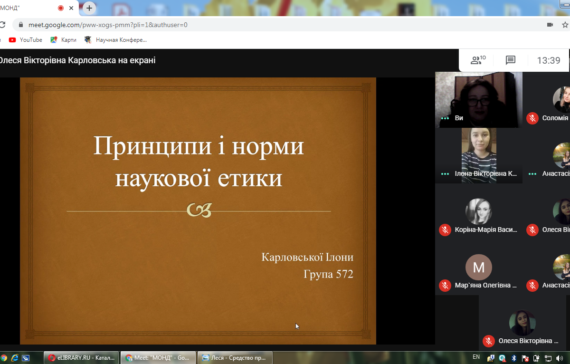Select Коріна-Марія Васи... avatar

click(479, 211)
